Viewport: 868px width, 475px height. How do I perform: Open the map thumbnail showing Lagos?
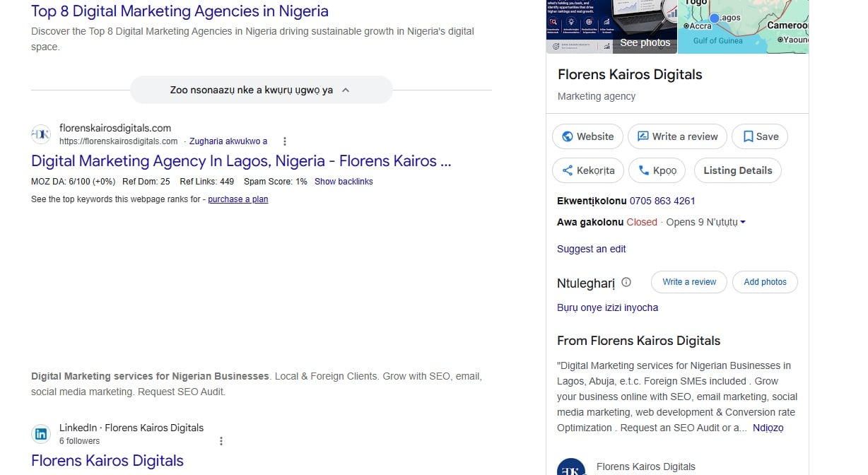[x=744, y=27]
